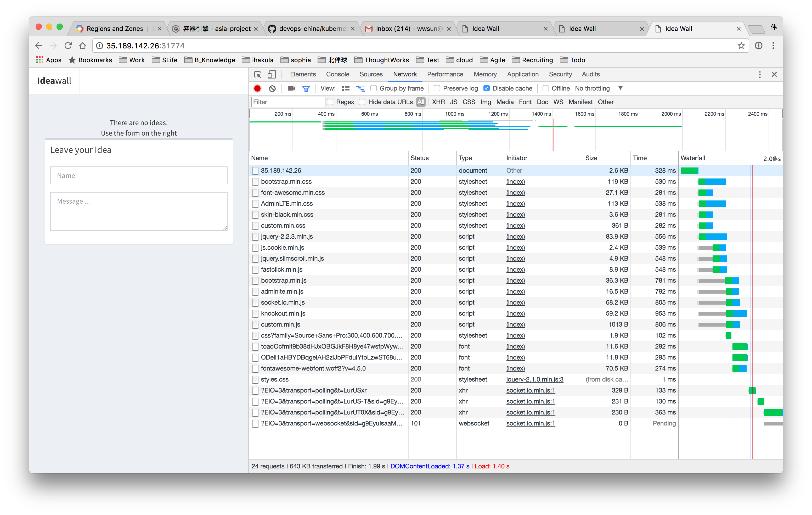Toggle the device toolbar icon

tap(272, 75)
